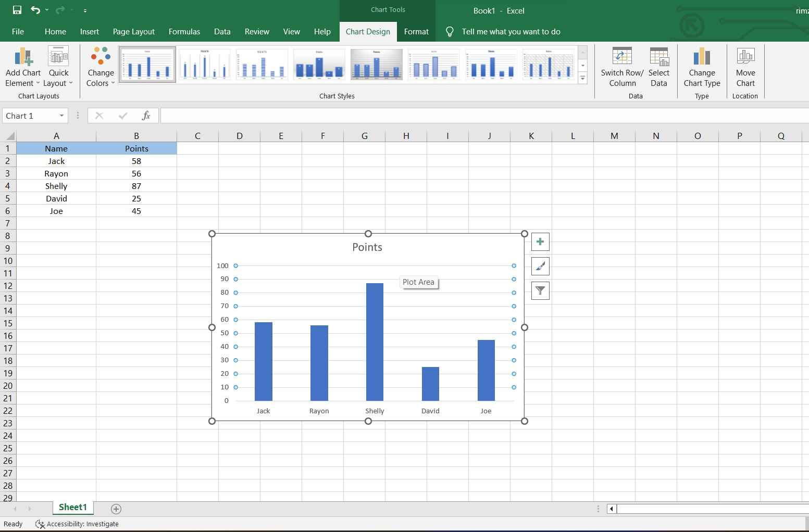Toggle the Chart Filters funnel beside chart

[540, 290]
